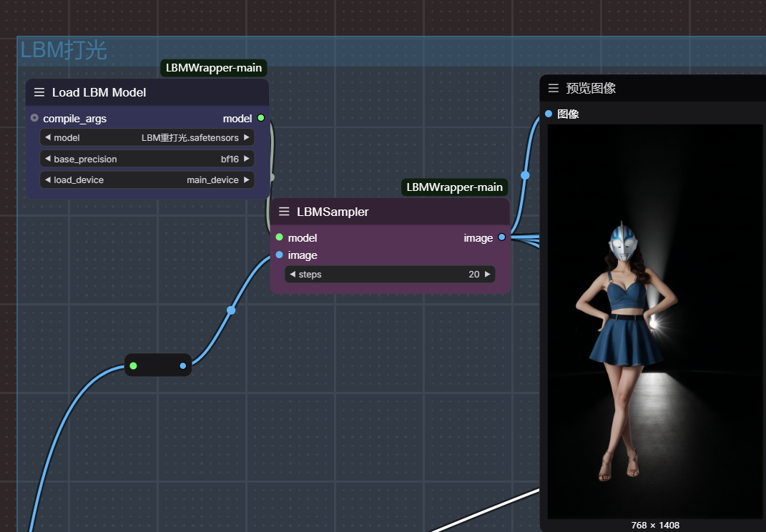
Task: Click the LBM打光 group title
Action: point(64,50)
